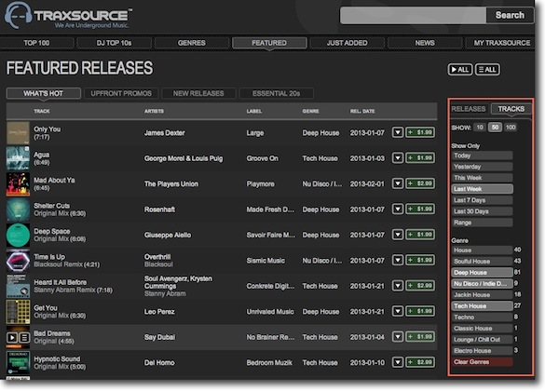Open the New Releases tab

(x=198, y=93)
